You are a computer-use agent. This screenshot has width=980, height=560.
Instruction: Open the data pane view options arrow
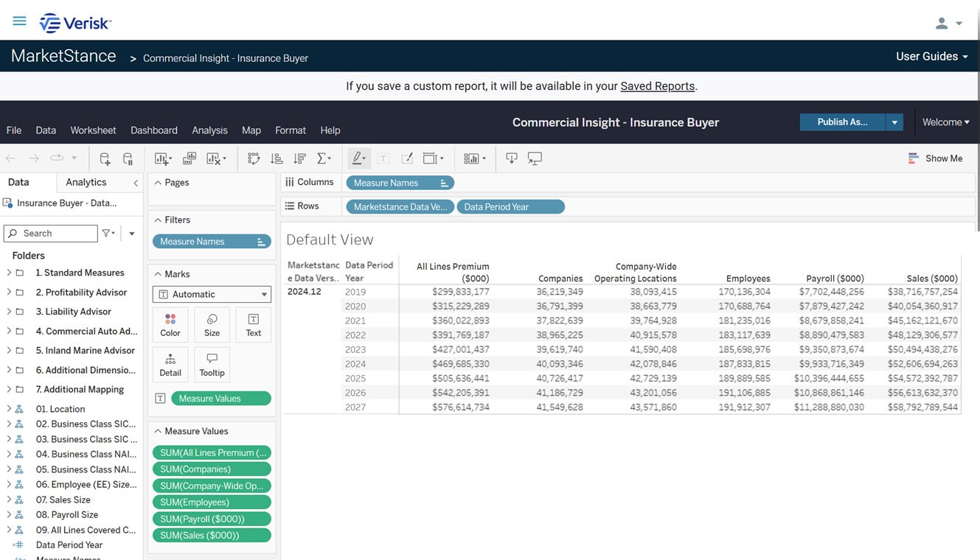(132, 234)
